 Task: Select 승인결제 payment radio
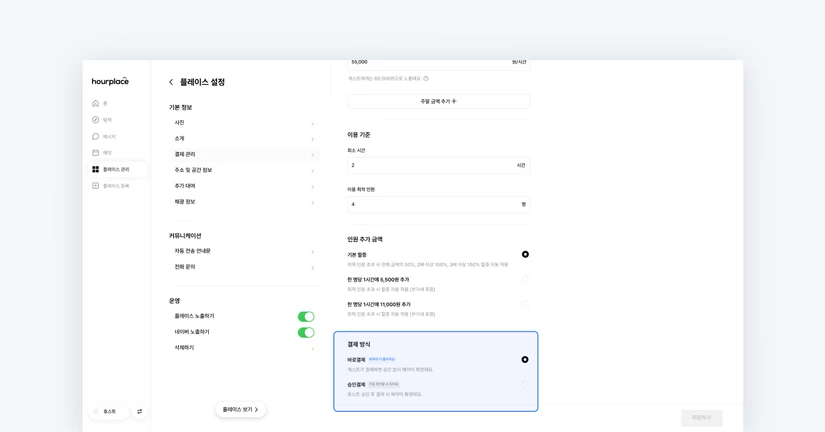(525, 384)
